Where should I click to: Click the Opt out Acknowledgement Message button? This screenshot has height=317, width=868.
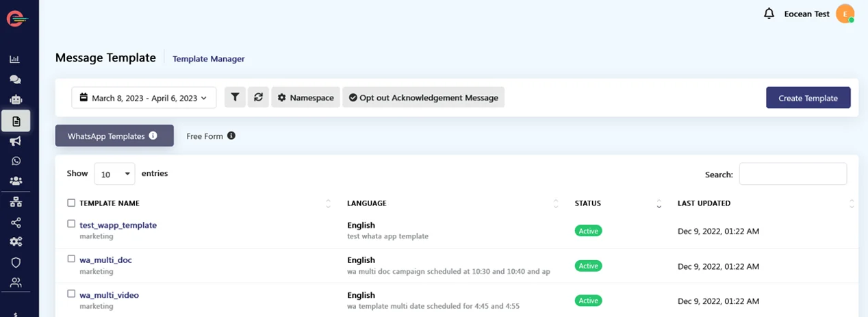tap(423, 98)
